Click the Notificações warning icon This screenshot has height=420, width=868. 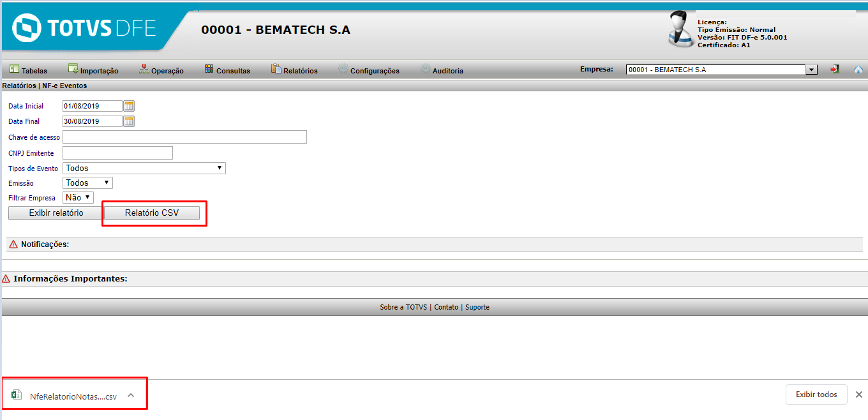click(13, 244)
